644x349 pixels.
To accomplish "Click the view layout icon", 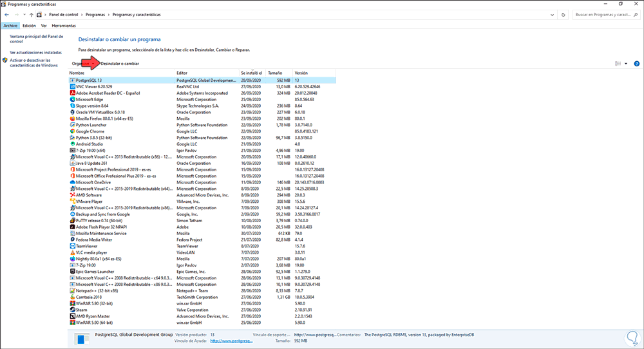I will tap(618, 64).
